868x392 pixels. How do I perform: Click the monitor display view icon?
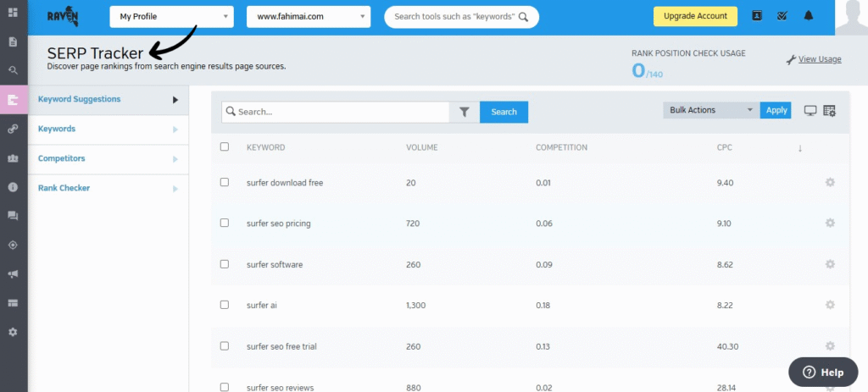coord(810,111)
